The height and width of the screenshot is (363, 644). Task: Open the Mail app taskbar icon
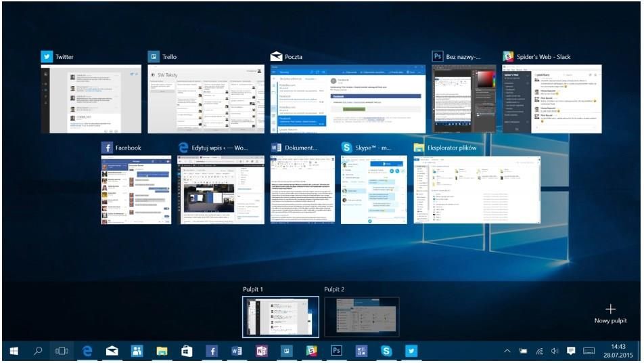click(112, 351)
